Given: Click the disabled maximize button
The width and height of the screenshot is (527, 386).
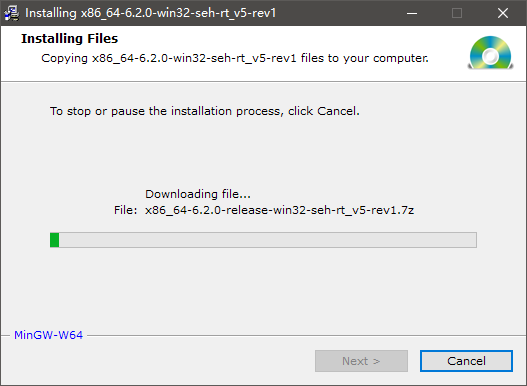Looking at the screenshot, I should coord(457,13).
